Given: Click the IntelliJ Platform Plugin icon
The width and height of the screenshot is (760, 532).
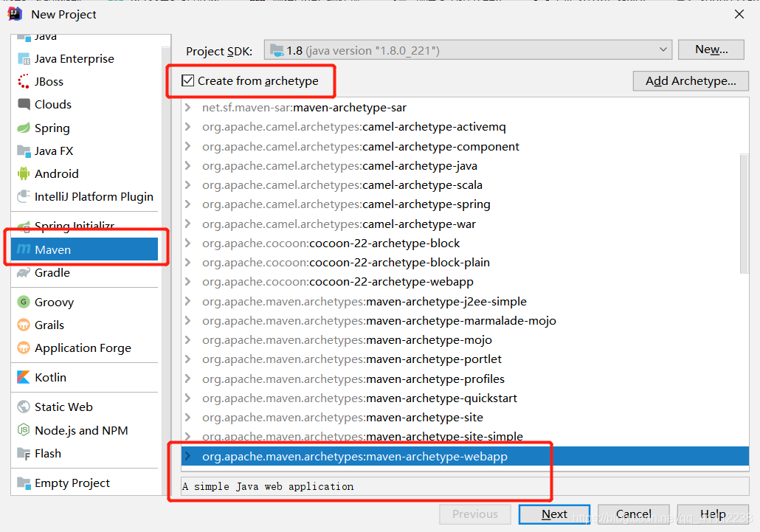Looking at the screenshot, I should tap(24, 196).
